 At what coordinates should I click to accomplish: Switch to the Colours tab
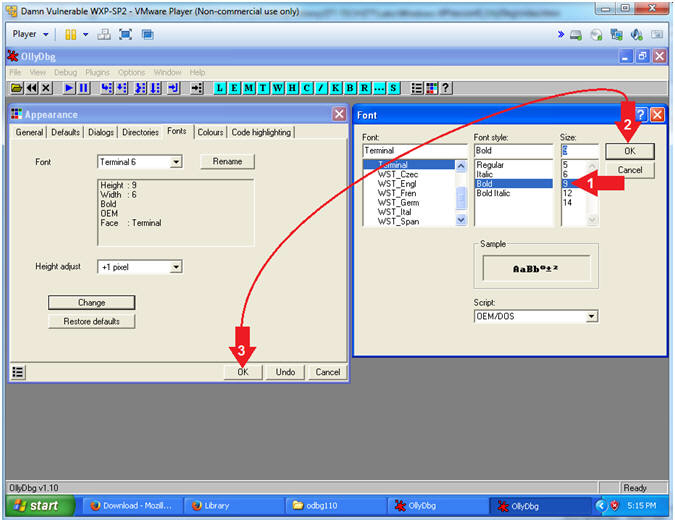pos(210,133)
